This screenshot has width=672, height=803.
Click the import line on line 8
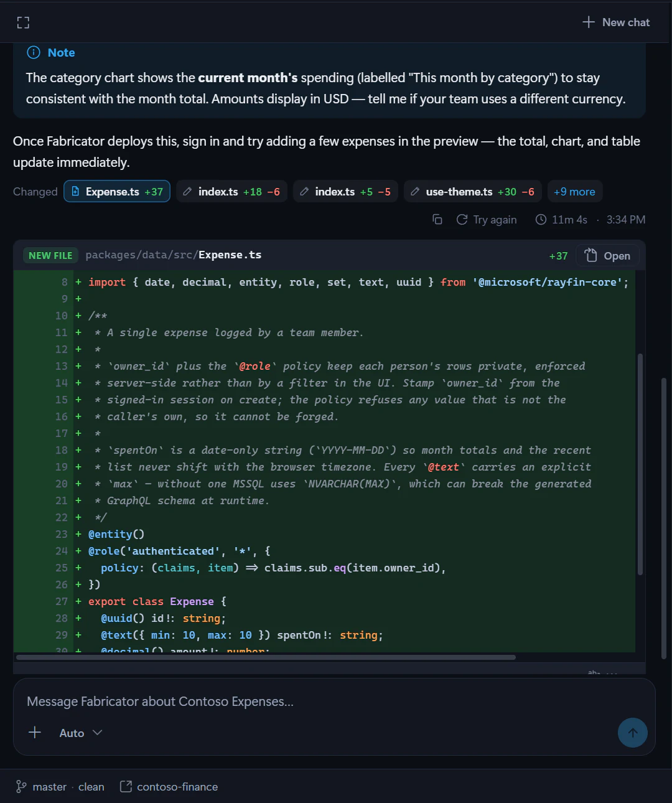click(x=358, y=282)
